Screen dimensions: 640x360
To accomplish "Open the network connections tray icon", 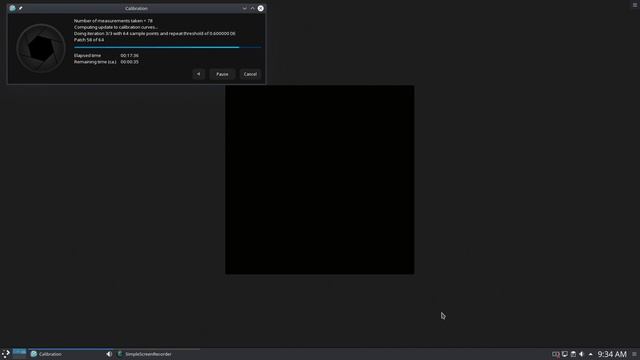I will (556, 354).
